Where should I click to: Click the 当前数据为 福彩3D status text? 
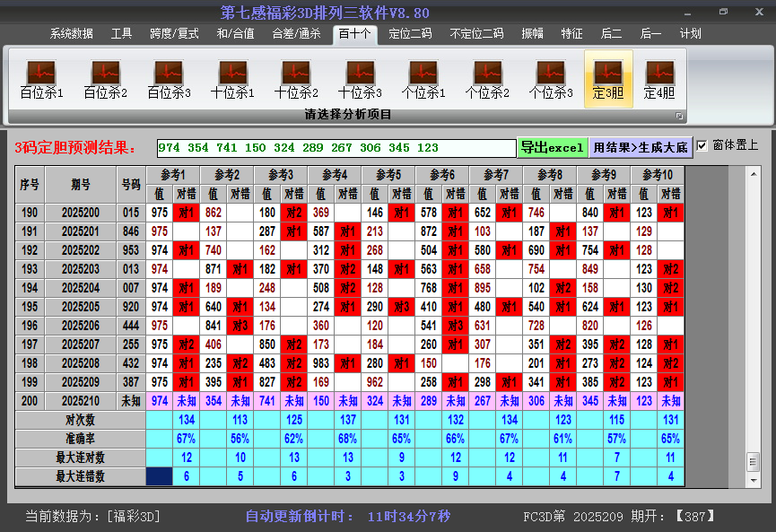(x=93, y=517)
